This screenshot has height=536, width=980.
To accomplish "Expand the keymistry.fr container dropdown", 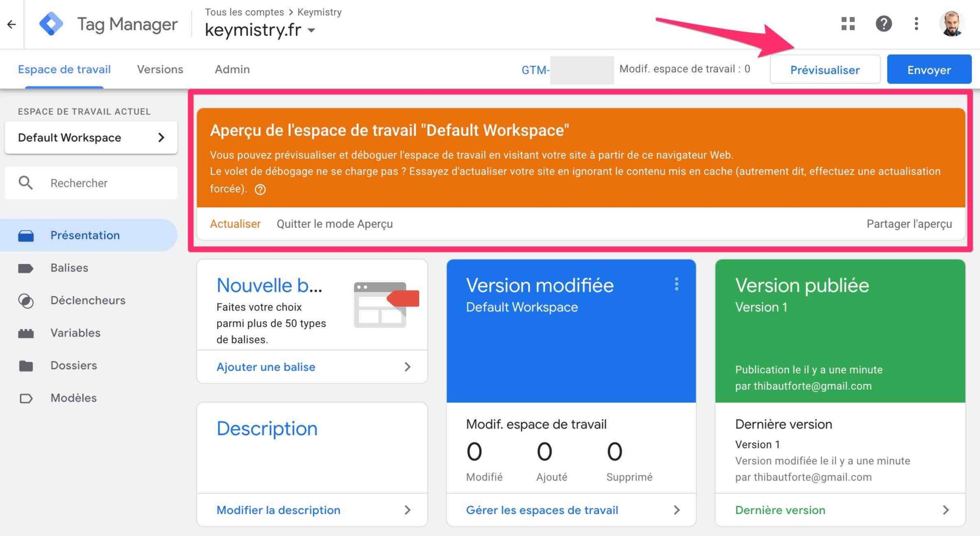I will [312, 30].
